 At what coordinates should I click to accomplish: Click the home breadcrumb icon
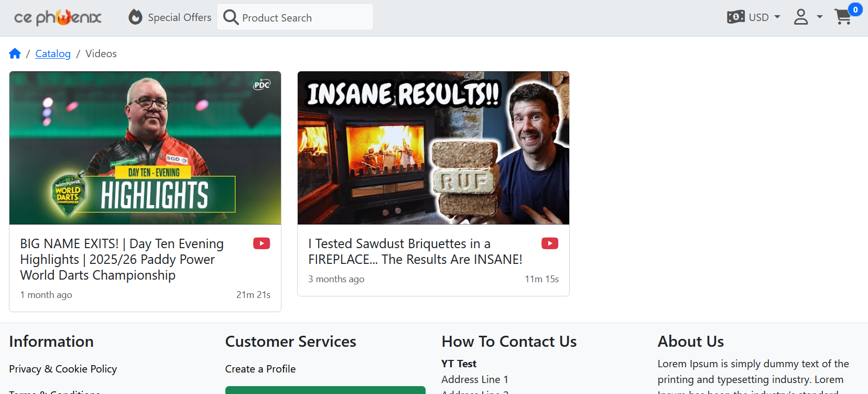tap(15, 54)
